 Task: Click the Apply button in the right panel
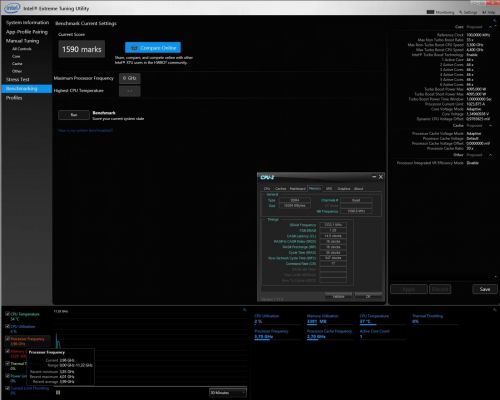(x=409, y=289)
